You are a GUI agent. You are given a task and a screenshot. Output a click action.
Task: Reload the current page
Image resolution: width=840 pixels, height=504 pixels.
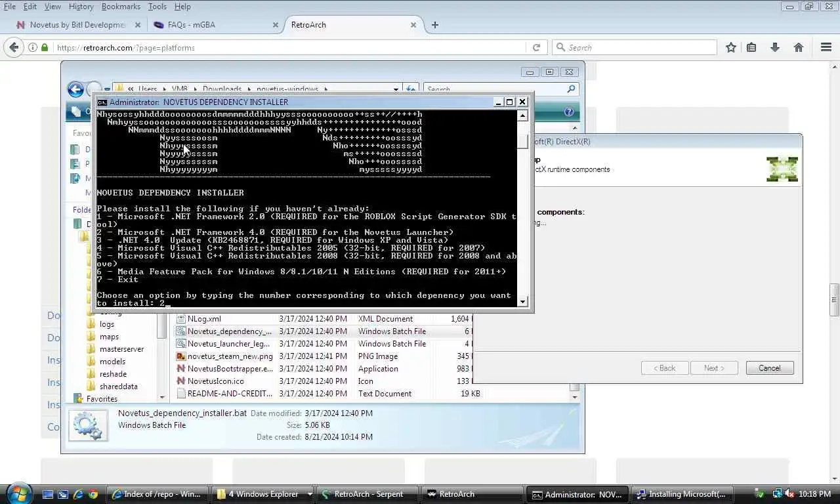(536, 47)
